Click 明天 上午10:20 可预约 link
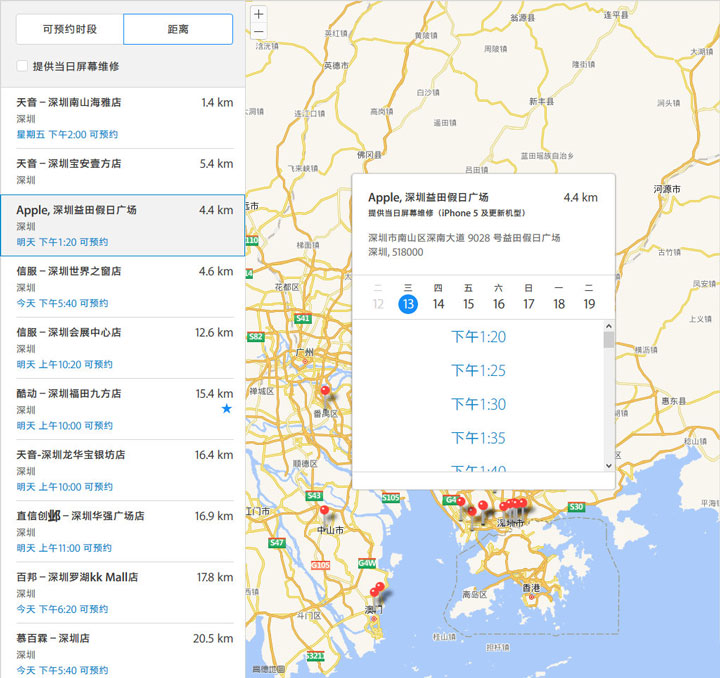This screenshot has width=720, height=678. point(64,364)
